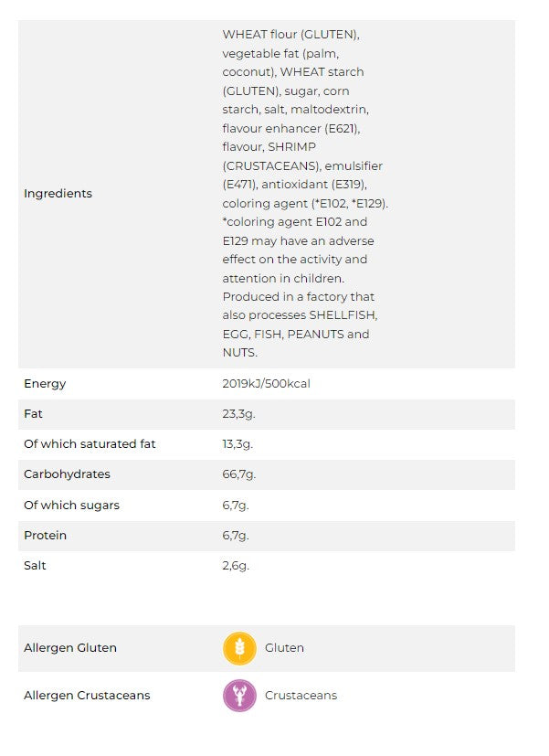The height and width of the screenshot is (756, 549).
Task: Click the Carbohydrates row label
Action: point(67,474)
